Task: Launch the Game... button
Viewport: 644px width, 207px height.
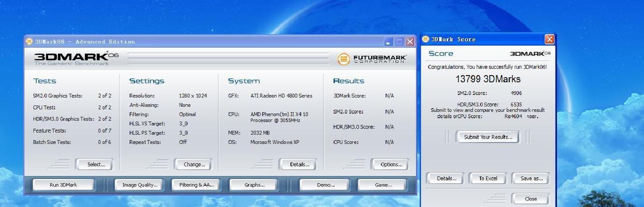Action: point(382,185)
